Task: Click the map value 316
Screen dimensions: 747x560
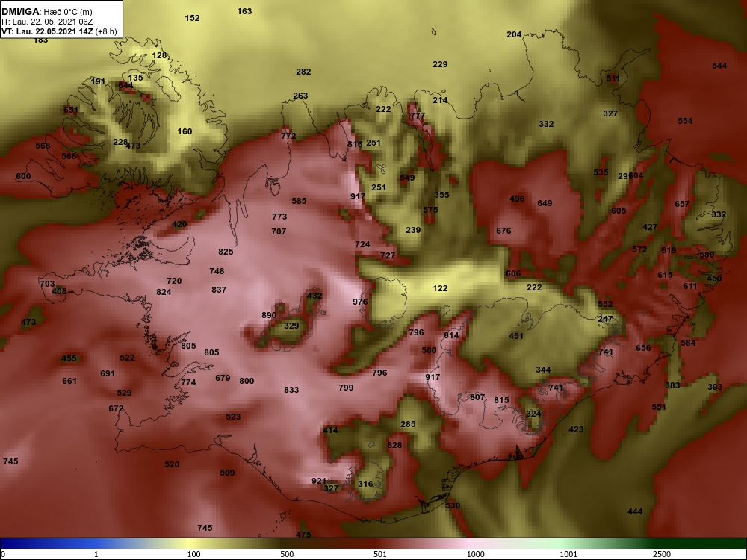Action: [366, 484]
